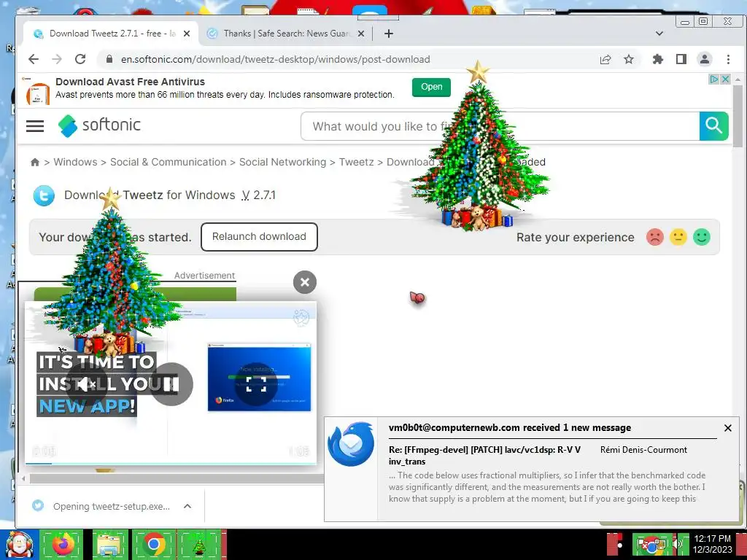The image size is (747, 560).
Task: Rate experience with the green happy face
Action: tap(702, 237)
